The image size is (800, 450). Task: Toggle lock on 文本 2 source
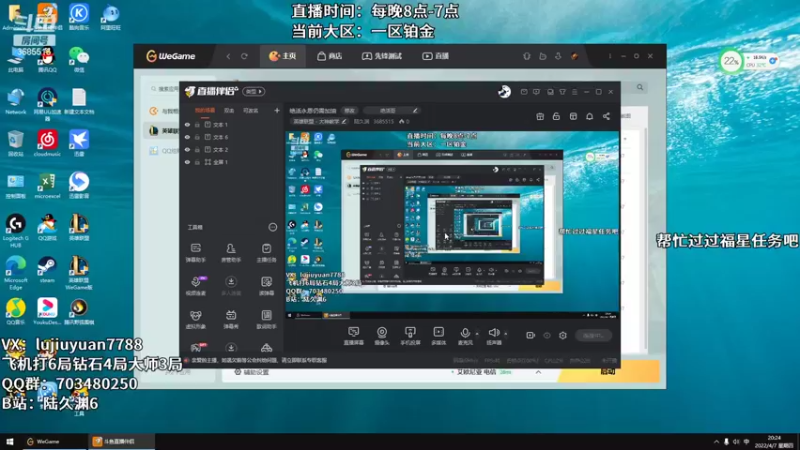[x=197, y=149]
